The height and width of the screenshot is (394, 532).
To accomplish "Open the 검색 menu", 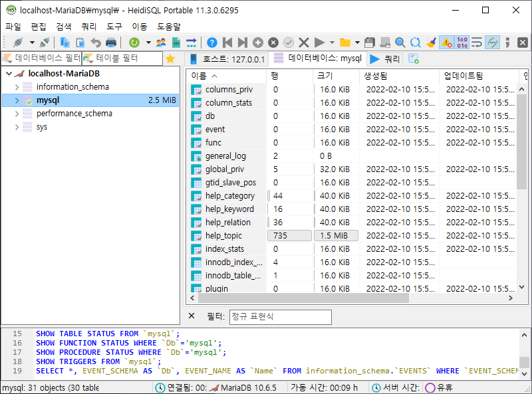I will point(63,27).
